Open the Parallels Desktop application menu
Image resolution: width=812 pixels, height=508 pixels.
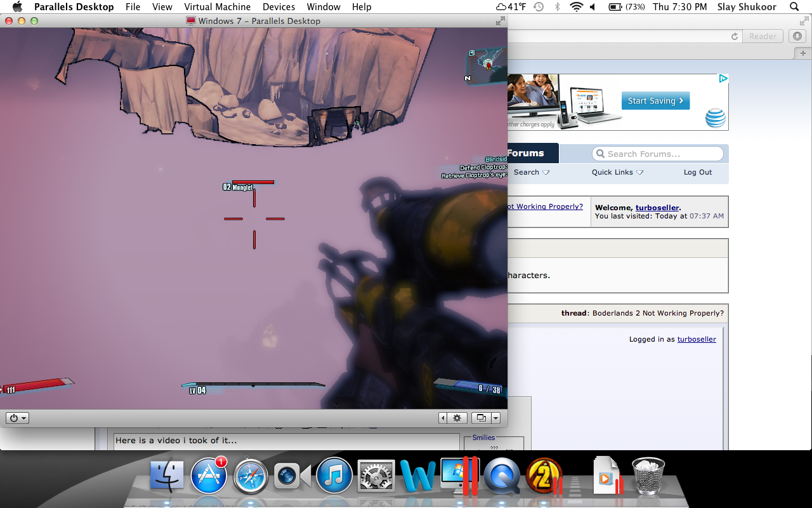click(x=74, y=7)
